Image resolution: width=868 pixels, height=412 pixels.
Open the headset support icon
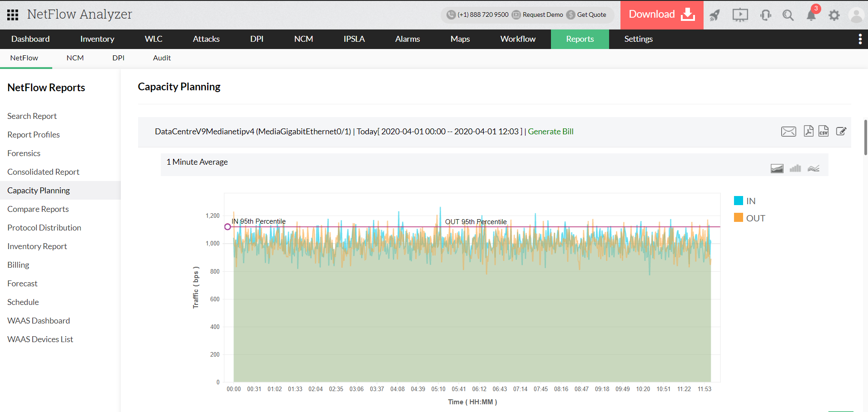point(765,15)
